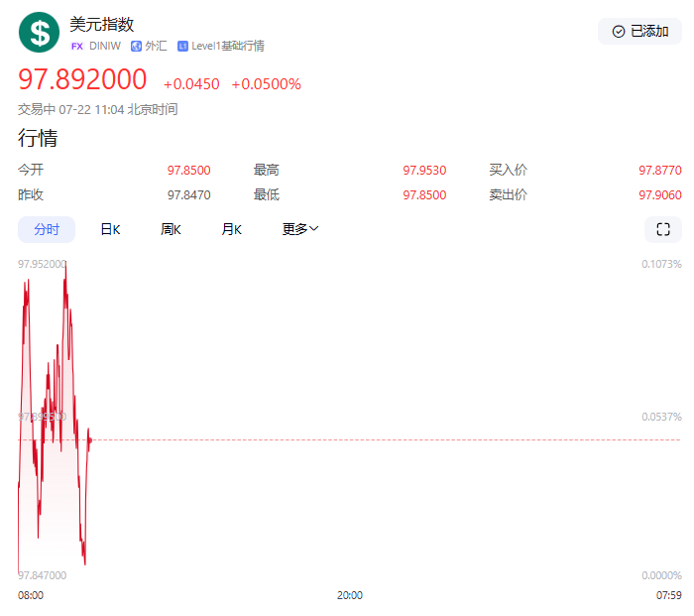Switch to the 周K chart tab
The height and width of the screenshot is (616, 694).
171,229
